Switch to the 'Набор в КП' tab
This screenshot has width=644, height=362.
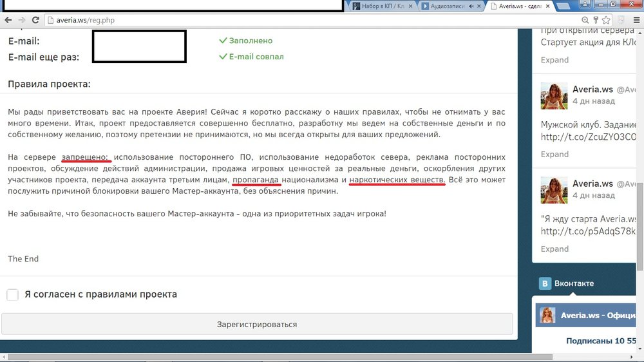[380, 6]
